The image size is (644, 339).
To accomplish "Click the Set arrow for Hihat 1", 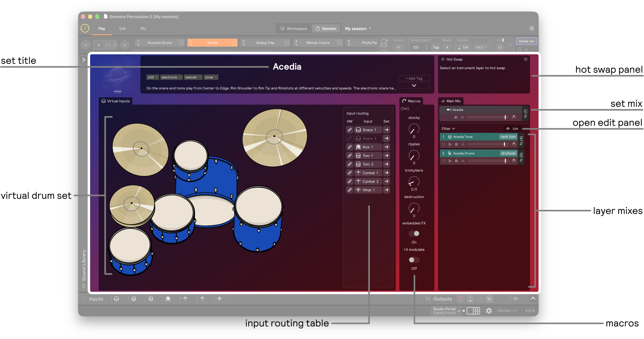I will tap(387, 190).
